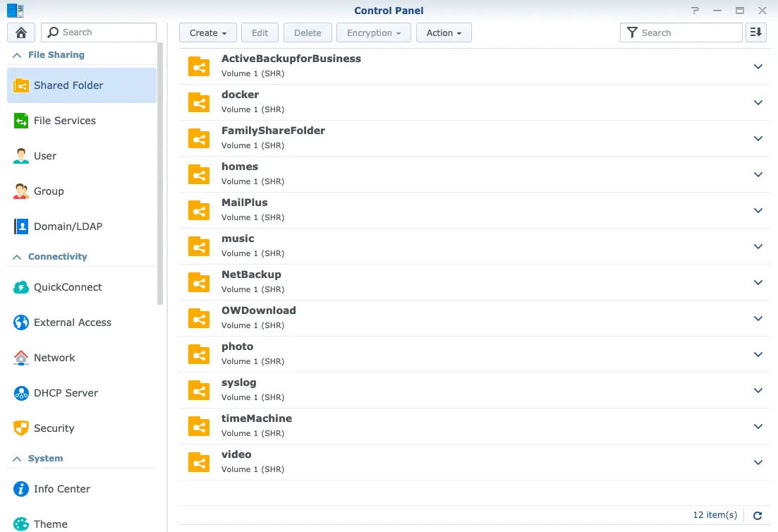Expand NetBackup folder details chevron
The image size is (778, 532).
click(x=758, y=282)
